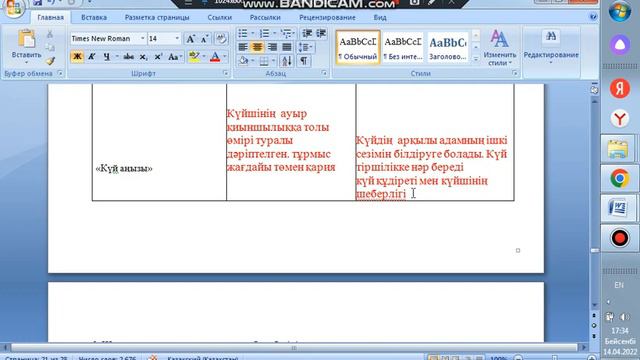Switch to Ссылки tab
Screen dimensions: 640x360
pos(220,18)
